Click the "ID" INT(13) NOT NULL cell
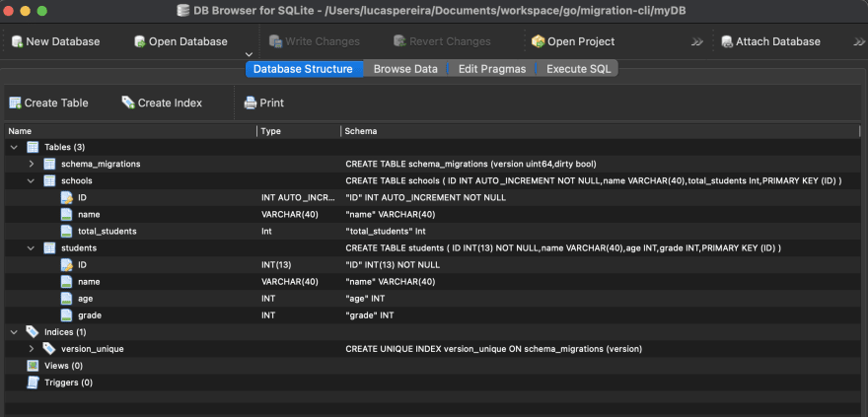This screenshot has height=417, width=868. [x=393, y=265]
